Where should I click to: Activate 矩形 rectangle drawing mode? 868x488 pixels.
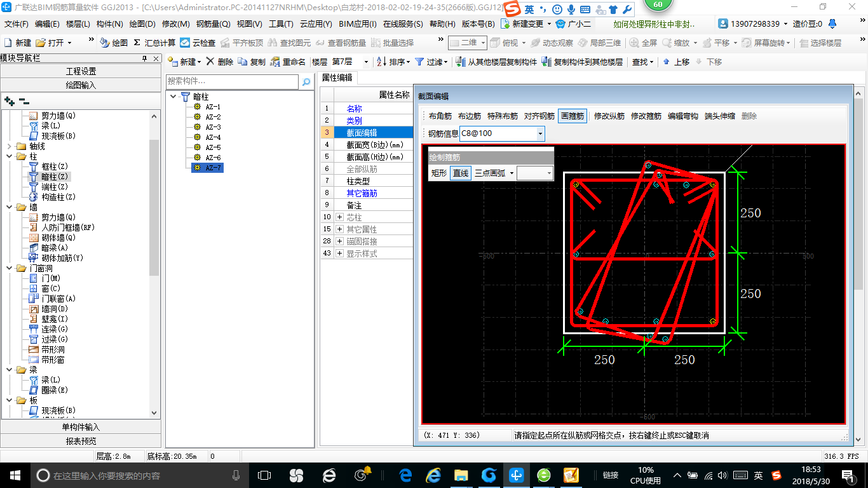(x=440, y=173)
